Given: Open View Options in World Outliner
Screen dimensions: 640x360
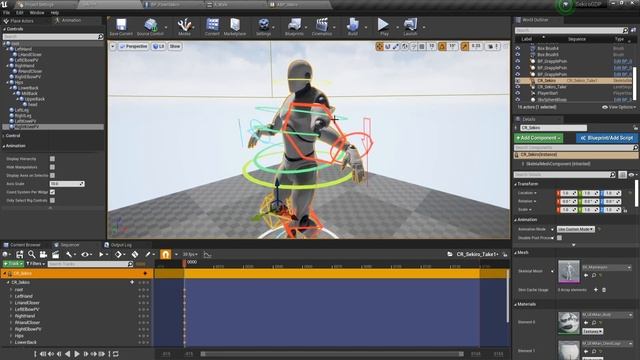Looking at the screenshot, I should click(619, 107).
